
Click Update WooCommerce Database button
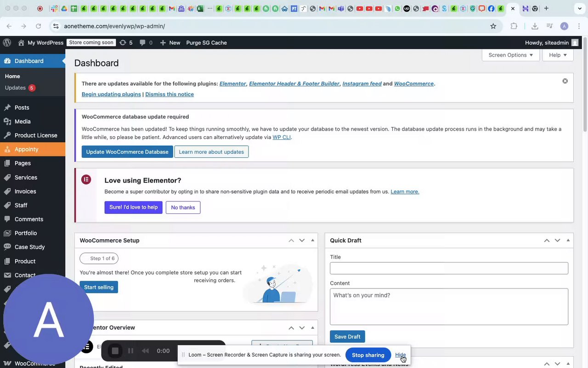click(127, 152)
